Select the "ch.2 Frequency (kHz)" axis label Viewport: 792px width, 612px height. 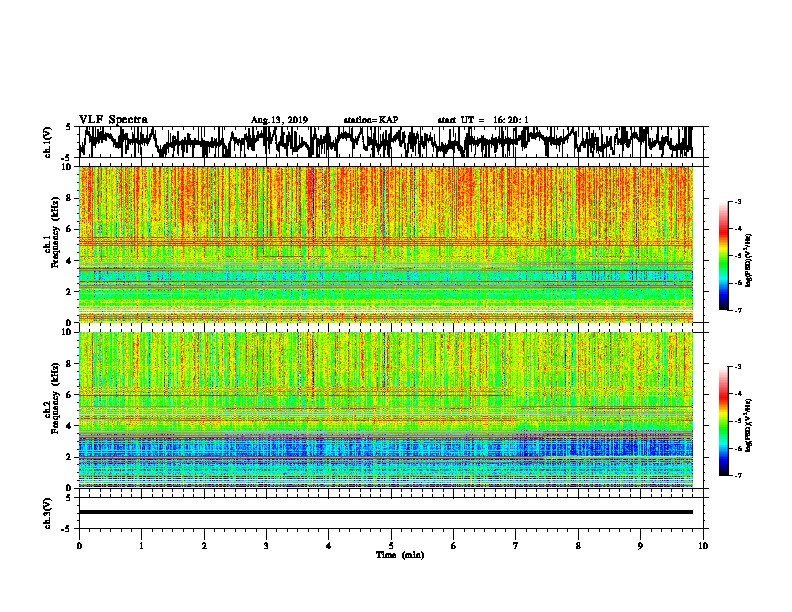pos(51,398)
